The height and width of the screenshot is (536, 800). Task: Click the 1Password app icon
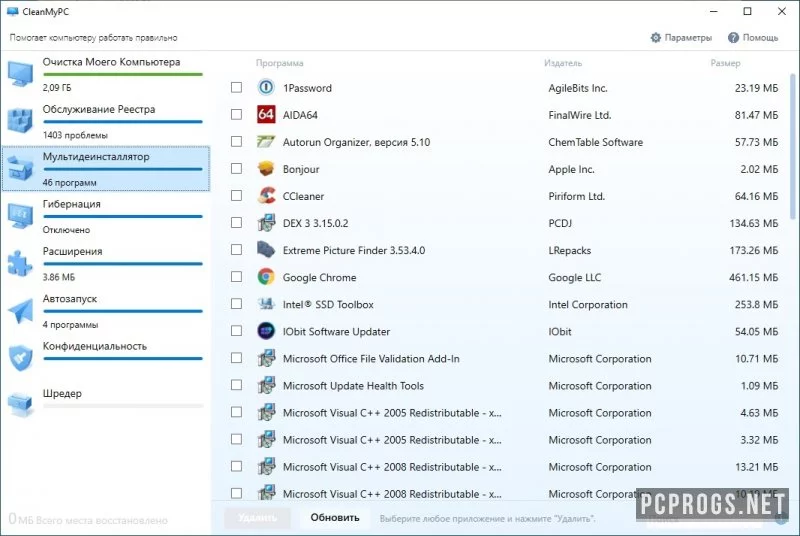pyautogui.click(x=266, y=88)
